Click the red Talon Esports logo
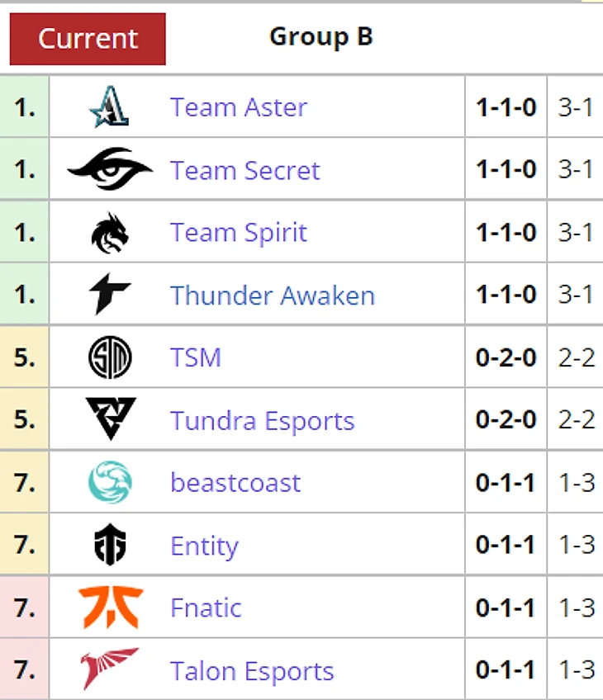Viewport: 603px width, 700px height. [x=109, y=669]
